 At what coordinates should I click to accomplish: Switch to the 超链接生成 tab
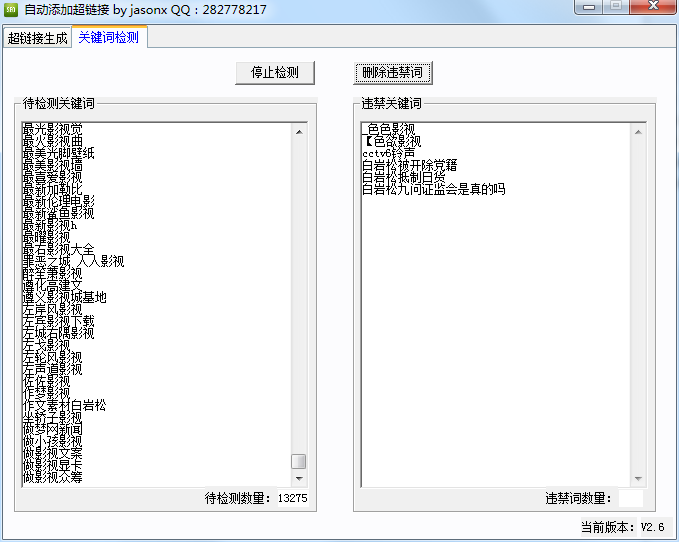click(x=37, y=39)
